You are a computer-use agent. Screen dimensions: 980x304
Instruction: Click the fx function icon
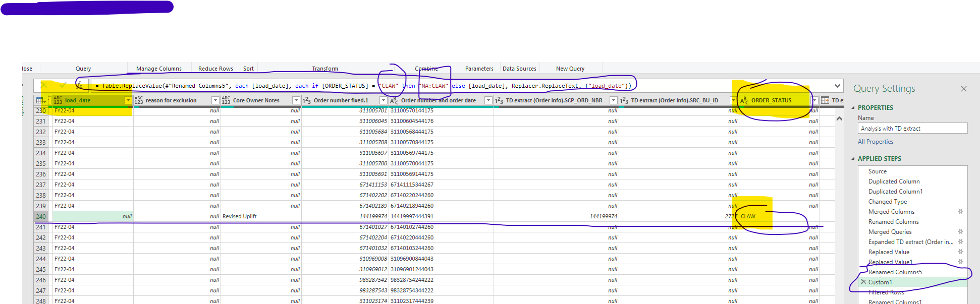pyautogui.click(x=80, y=86)
